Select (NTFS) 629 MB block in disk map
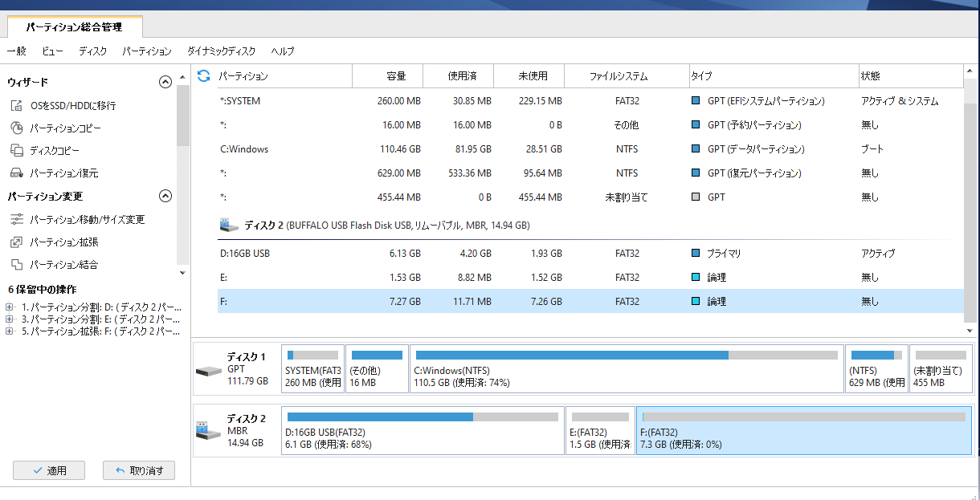Screen dimensions: 980x500 876,369
